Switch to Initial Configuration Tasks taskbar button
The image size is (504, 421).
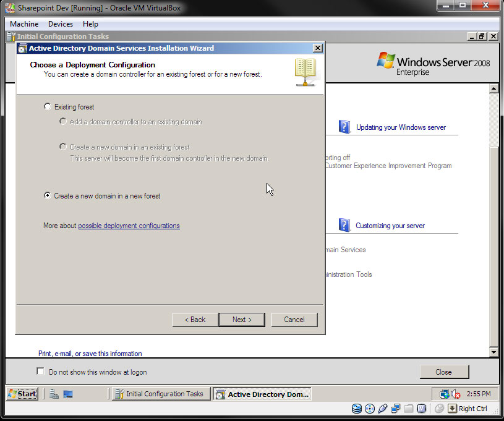click(161, 394)
